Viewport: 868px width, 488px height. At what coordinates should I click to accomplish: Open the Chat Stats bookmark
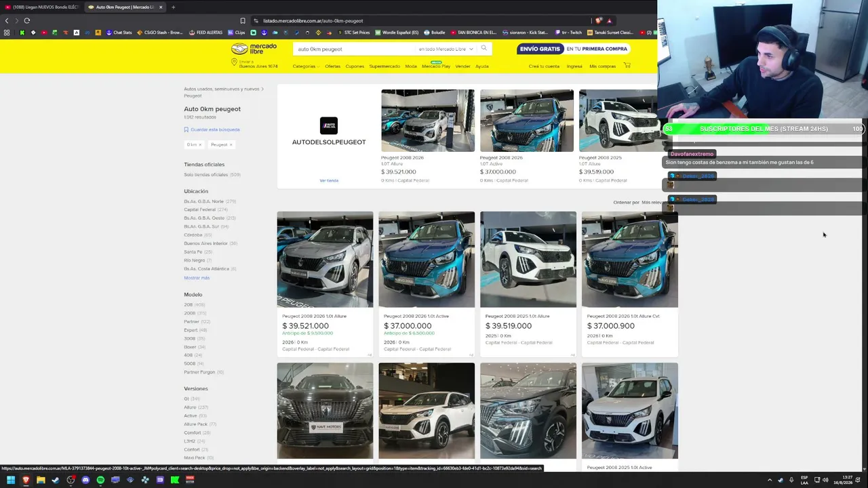point(119,32)
